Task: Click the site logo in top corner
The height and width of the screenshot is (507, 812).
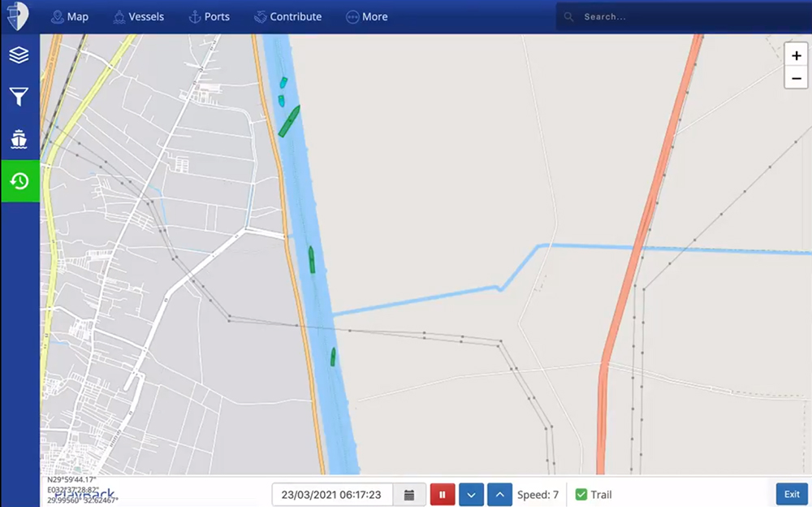Action: (x=17, y=15)
